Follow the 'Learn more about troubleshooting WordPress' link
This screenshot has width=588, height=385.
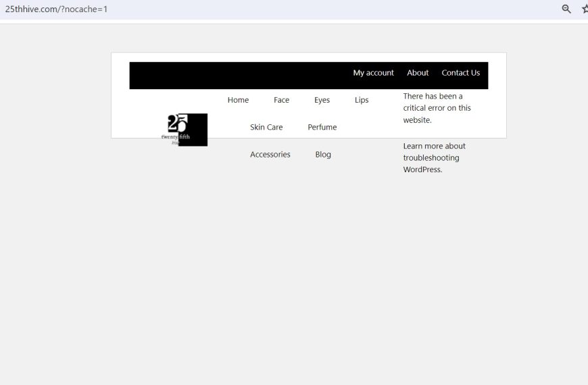(x=435, y=157)
